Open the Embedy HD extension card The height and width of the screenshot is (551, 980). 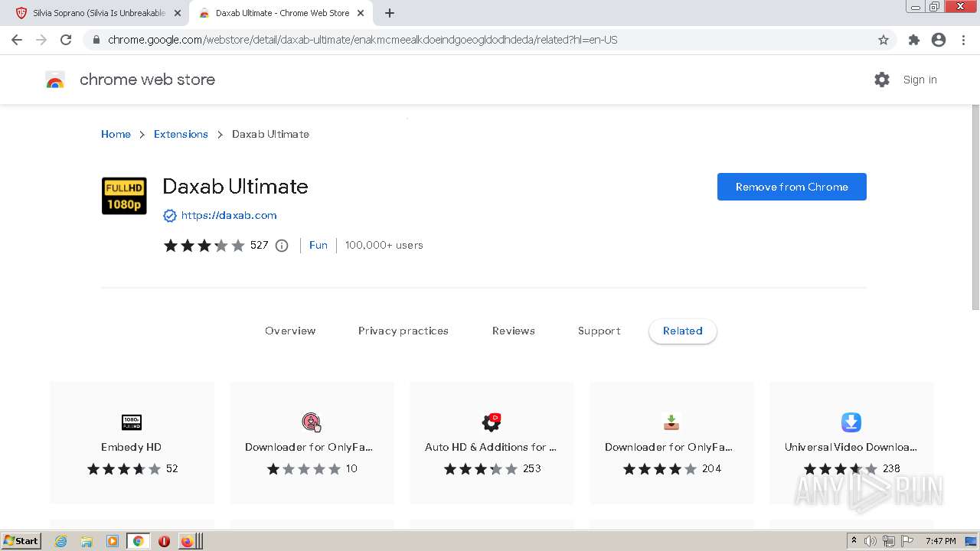pos(132,443)
